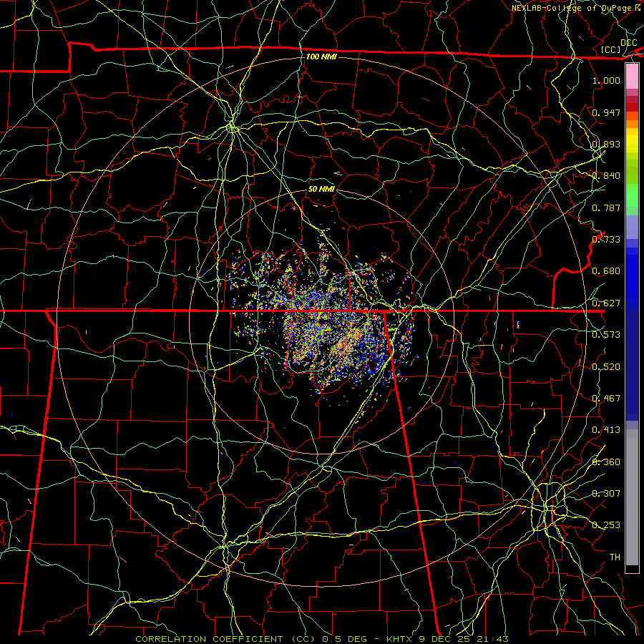Select the 0.947 scale value
The image size is (644, 644).
606,112
